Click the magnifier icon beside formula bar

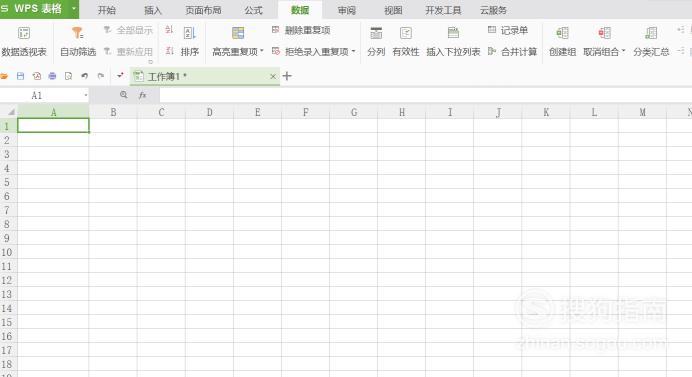(x=124, y=95)
